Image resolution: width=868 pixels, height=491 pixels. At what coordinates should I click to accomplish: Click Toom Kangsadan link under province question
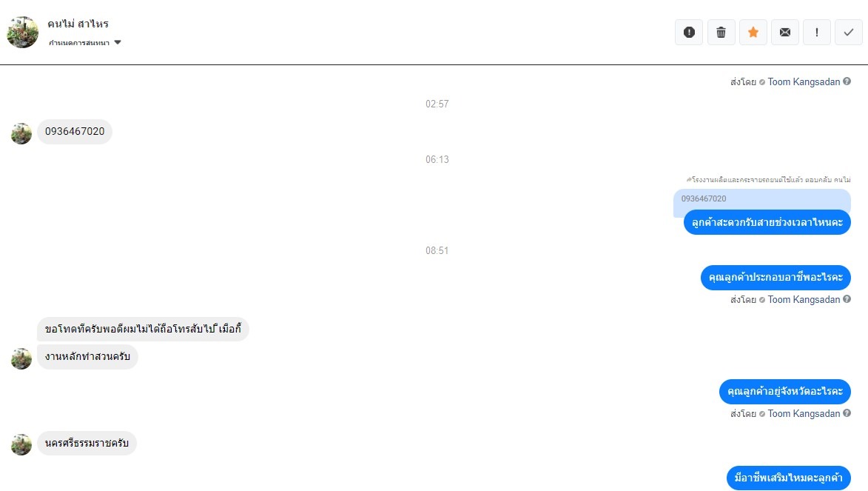(804, 414)
